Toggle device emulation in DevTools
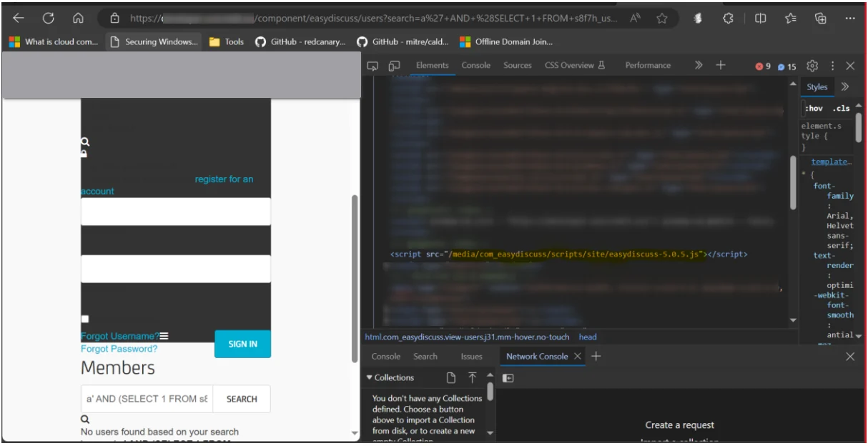Viewport: 868px width, 446px height. 394,66
